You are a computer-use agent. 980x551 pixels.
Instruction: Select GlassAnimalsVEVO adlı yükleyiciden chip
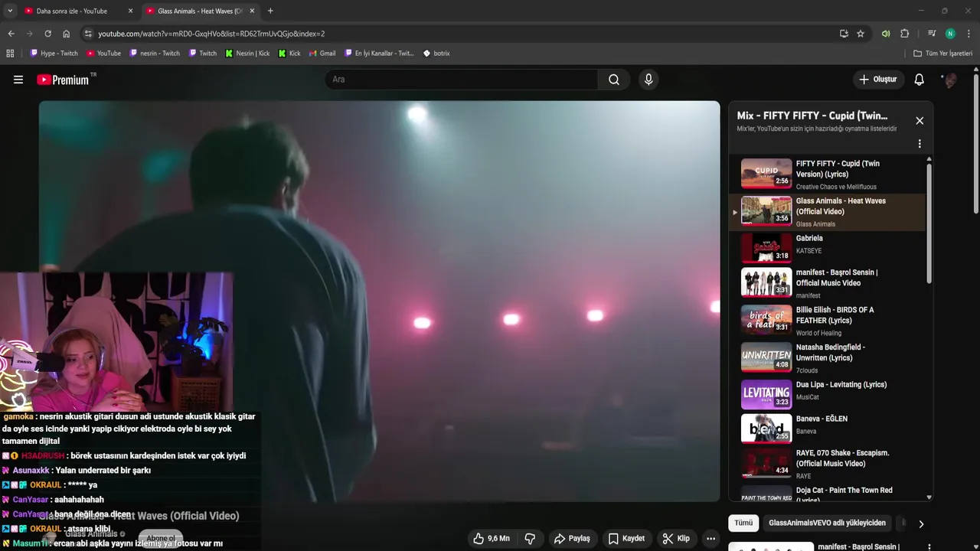coord(827,523)
